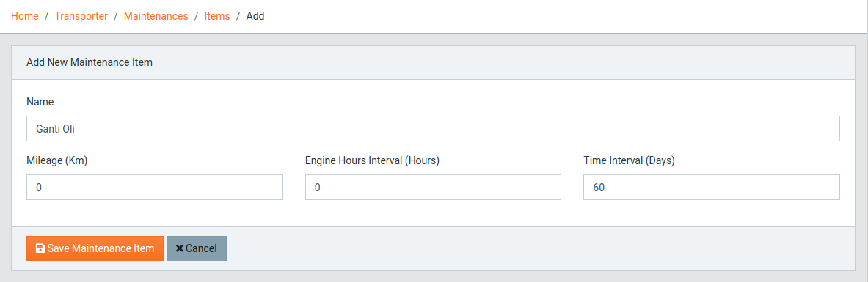Save the maintenance item
868x282 pixels.
(95, 249)
